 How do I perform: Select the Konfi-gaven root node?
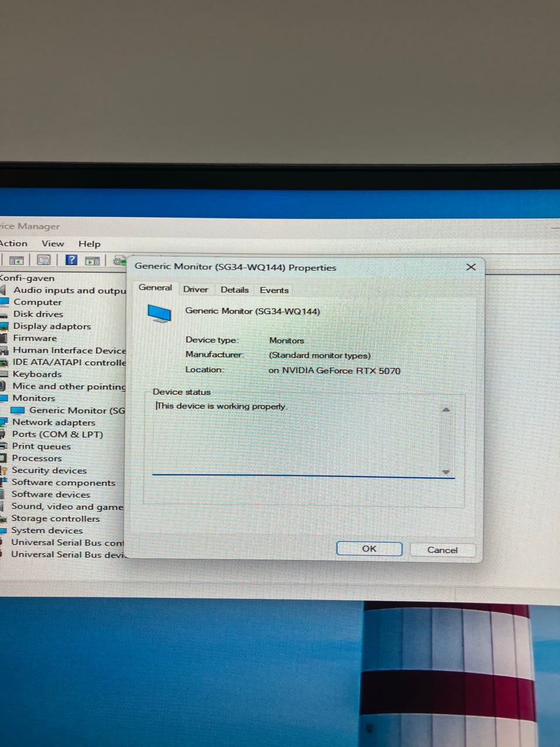pos(27,278)
